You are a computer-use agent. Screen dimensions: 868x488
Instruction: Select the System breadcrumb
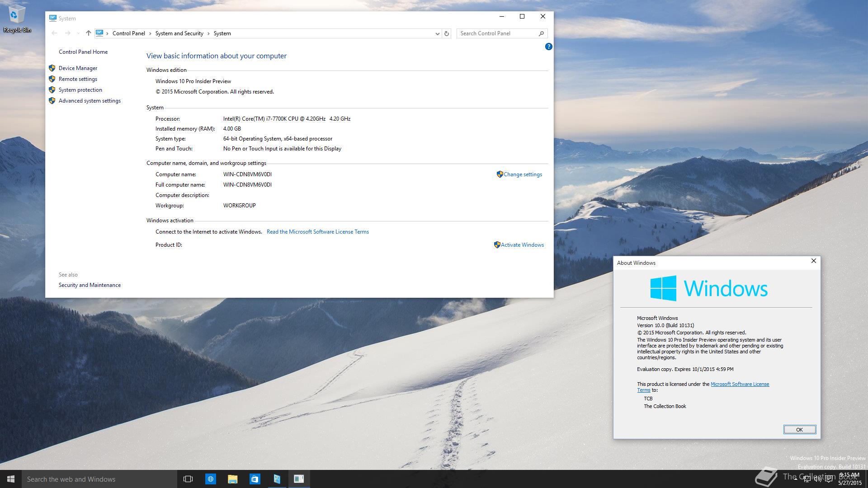point(222,33)
